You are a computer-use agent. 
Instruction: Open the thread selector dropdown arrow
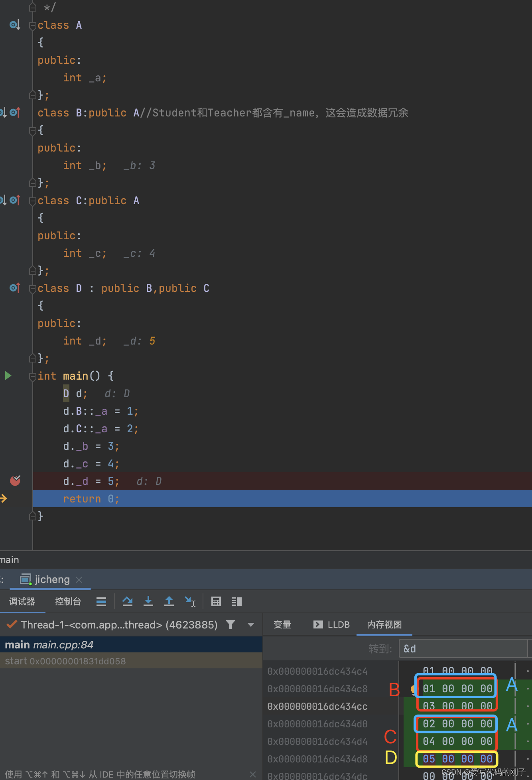(251, 624)
